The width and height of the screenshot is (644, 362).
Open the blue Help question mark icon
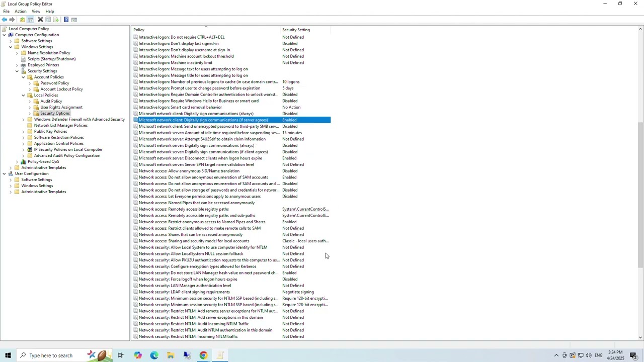[x=66, y=20]
